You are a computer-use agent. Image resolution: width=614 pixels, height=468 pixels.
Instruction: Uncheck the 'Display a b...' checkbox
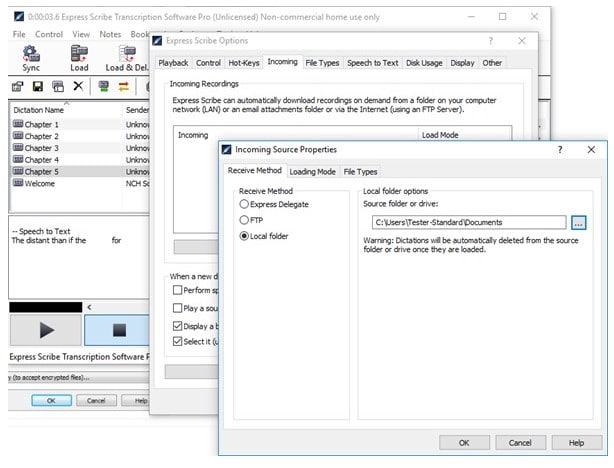pos(177,326)
